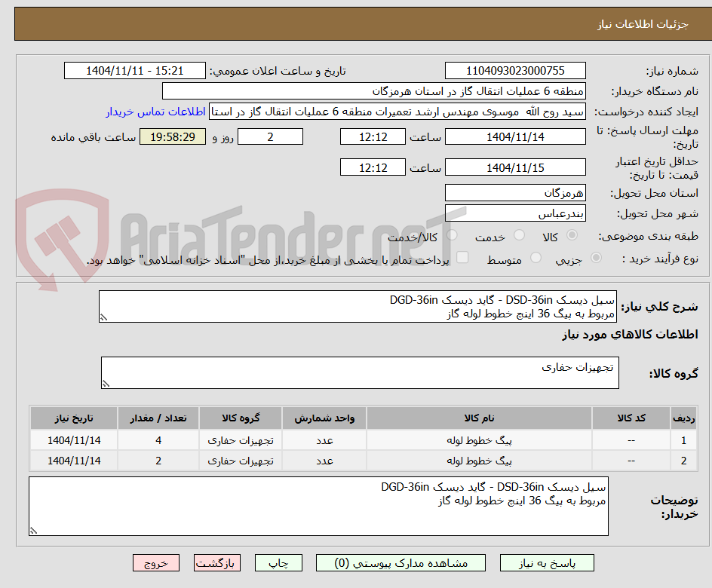712x588 pixels.
Task: Click the نام کالا column header
Action: point(479,418)
